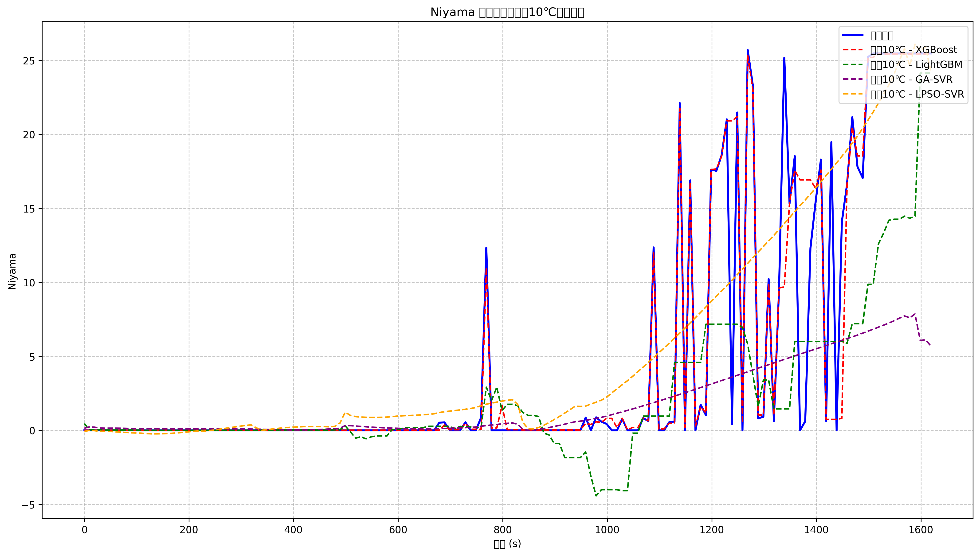
Task: Click the x-axis tick label 800
Action: click(503, 530)
